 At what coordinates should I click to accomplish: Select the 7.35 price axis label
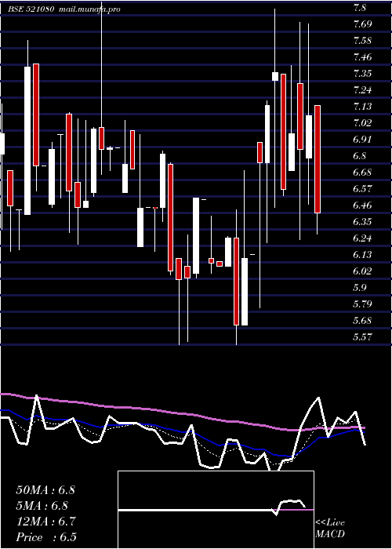362,74
